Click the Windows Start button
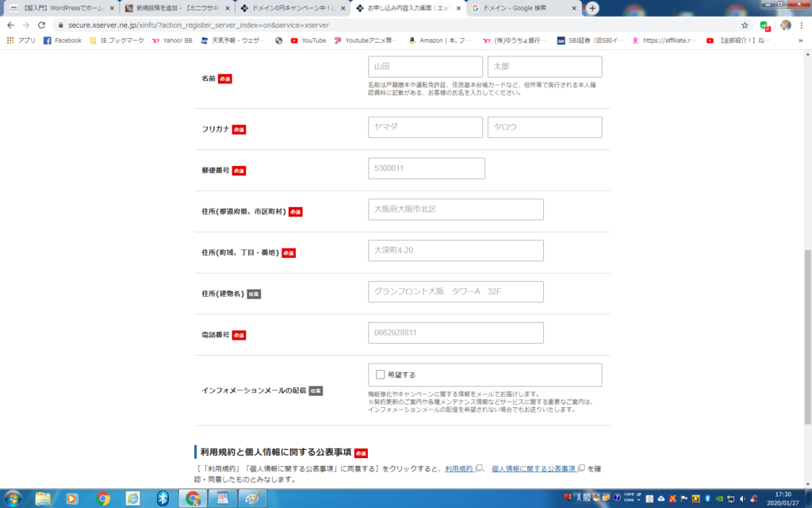Viewport: 812px width, 508px height. pos(13,498)
